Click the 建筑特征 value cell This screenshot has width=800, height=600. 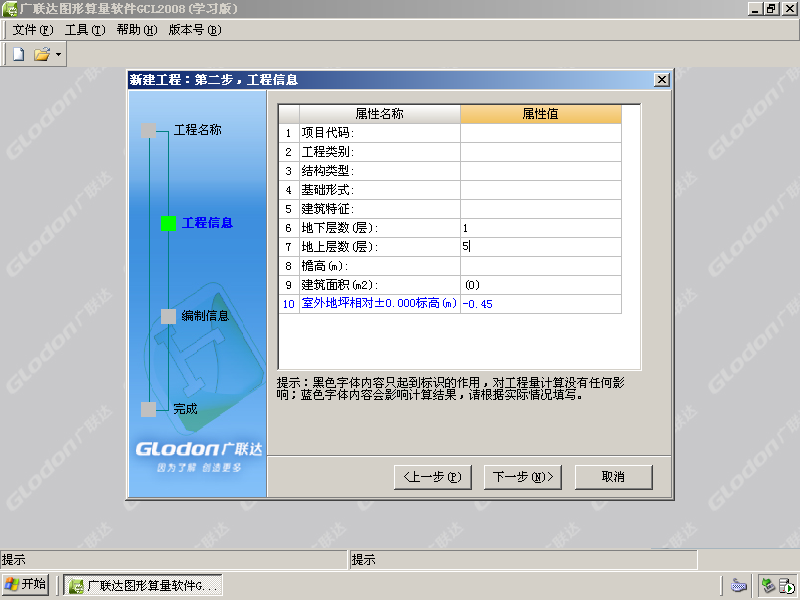[x=541, y=209]
